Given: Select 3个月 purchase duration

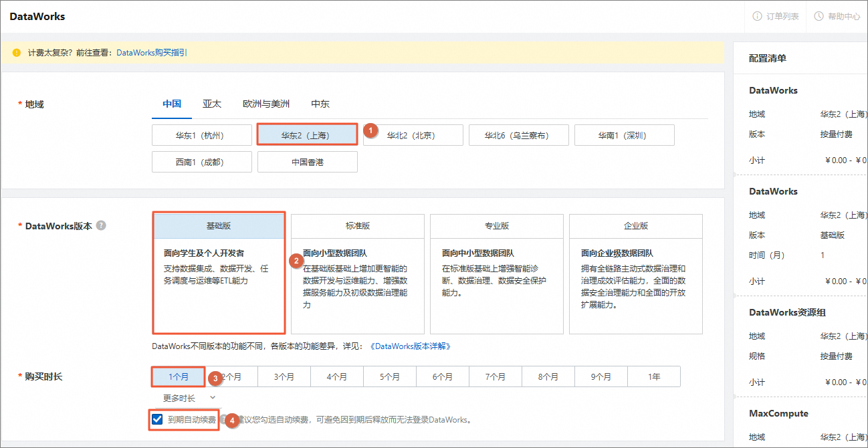Looking at the screenshot, I should click(x=284, y=376).
